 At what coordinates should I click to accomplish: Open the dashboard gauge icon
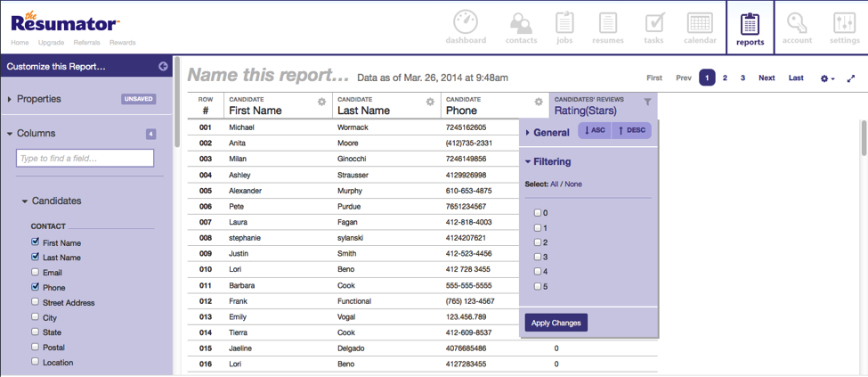click(x=466, y=22)
